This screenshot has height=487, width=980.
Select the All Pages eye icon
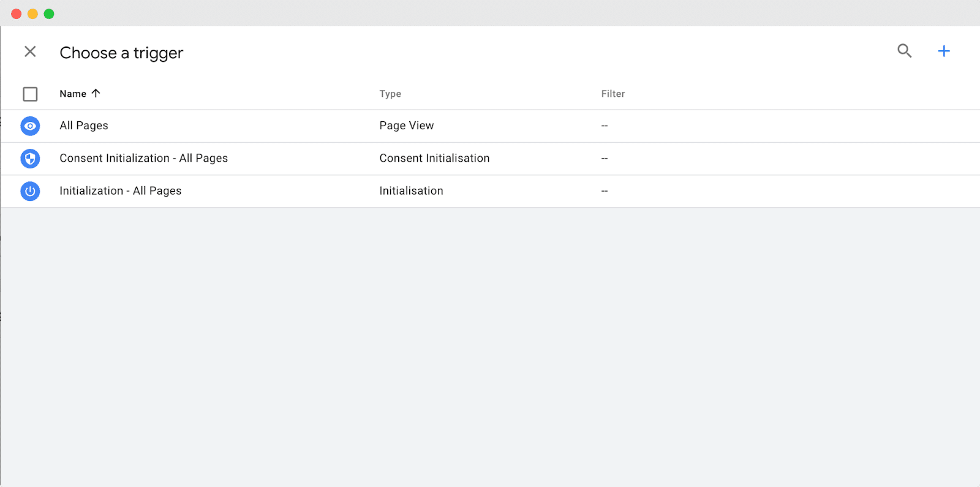tap(30, 126)
